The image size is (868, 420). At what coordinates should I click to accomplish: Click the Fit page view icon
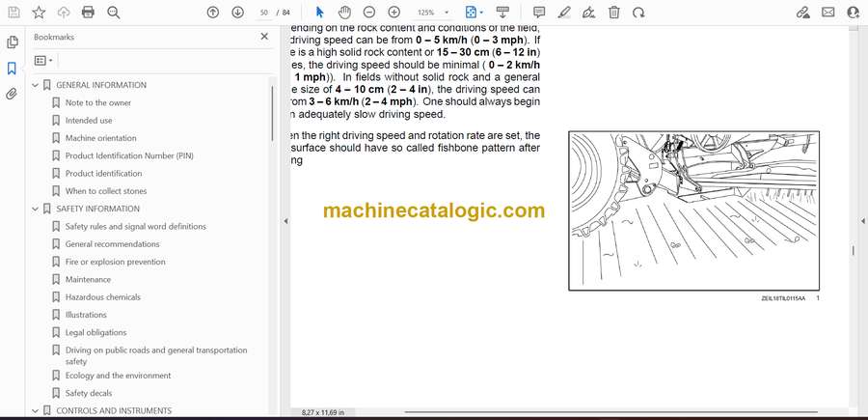[x=471, y=13]
